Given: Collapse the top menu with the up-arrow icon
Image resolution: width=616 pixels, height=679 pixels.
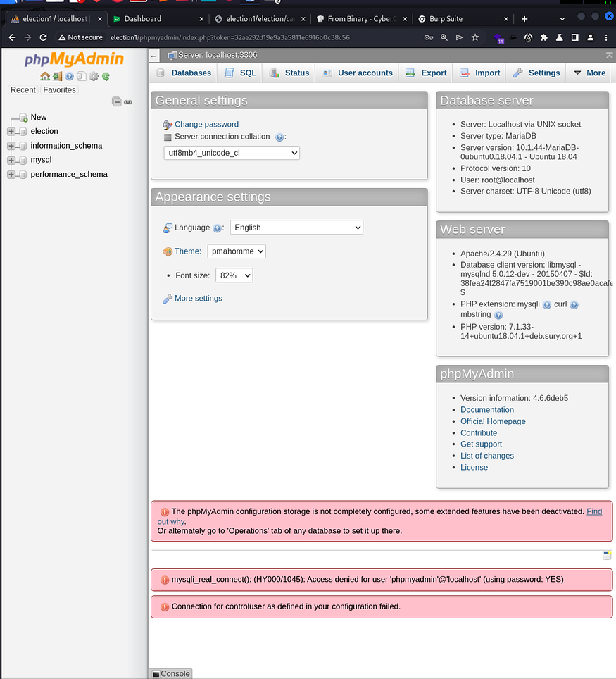Looking at the screenshot, I should [x=610, y=56].
